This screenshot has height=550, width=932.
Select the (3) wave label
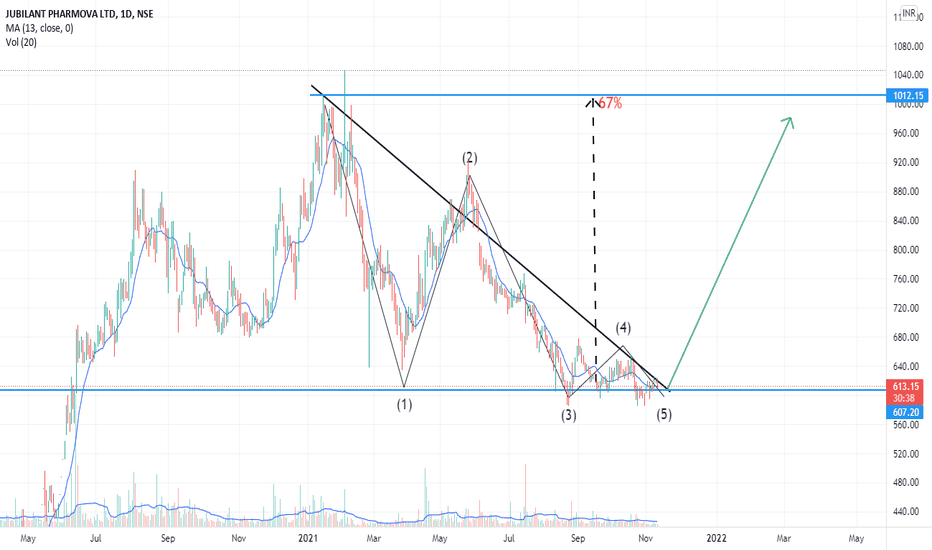569,415
